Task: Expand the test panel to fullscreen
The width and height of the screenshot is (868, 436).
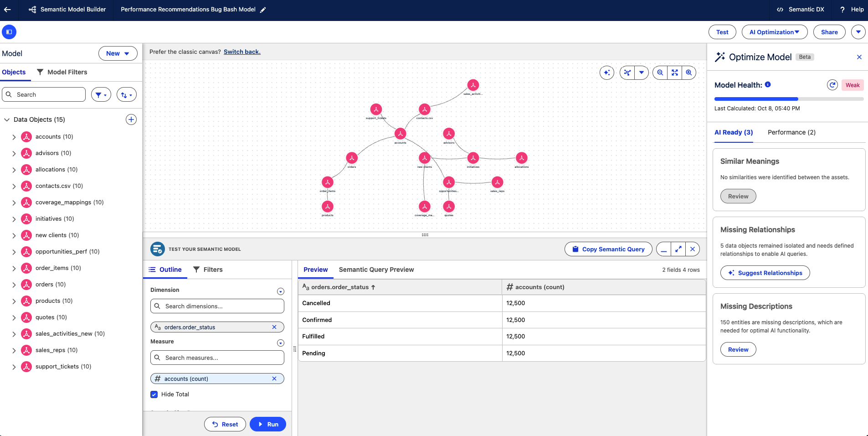Action: coord(678,249)
